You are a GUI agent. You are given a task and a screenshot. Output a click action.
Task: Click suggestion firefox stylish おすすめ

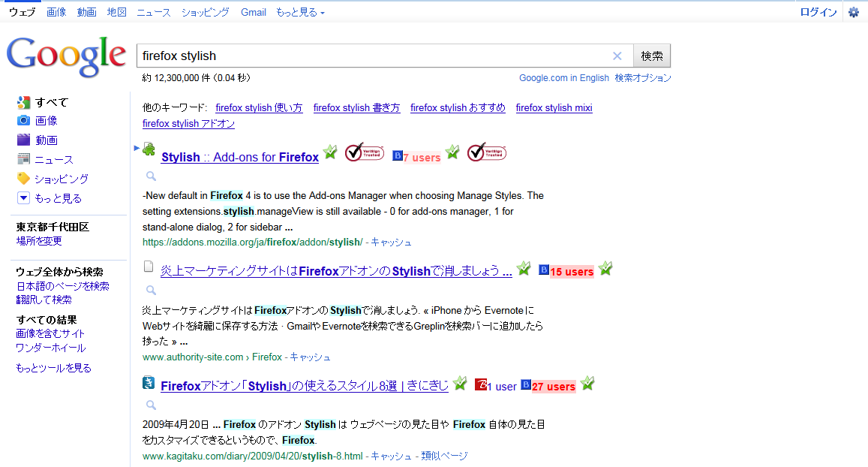[x=458, y=108]
